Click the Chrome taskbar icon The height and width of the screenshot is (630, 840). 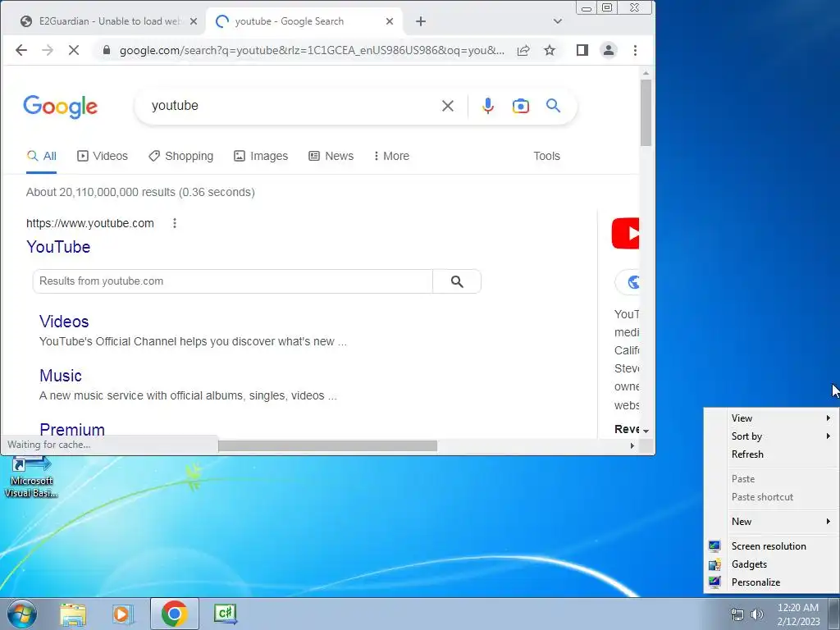[174, 614]
